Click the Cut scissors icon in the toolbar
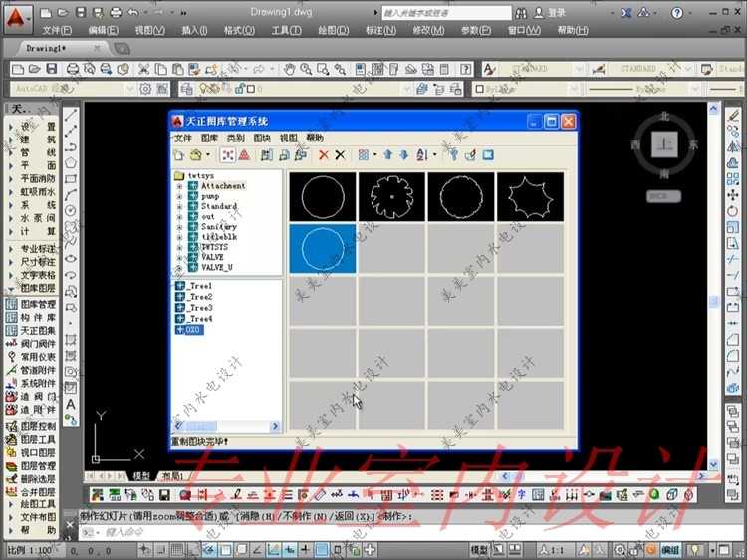The image size is (747, 560). (x=143, y=69)
